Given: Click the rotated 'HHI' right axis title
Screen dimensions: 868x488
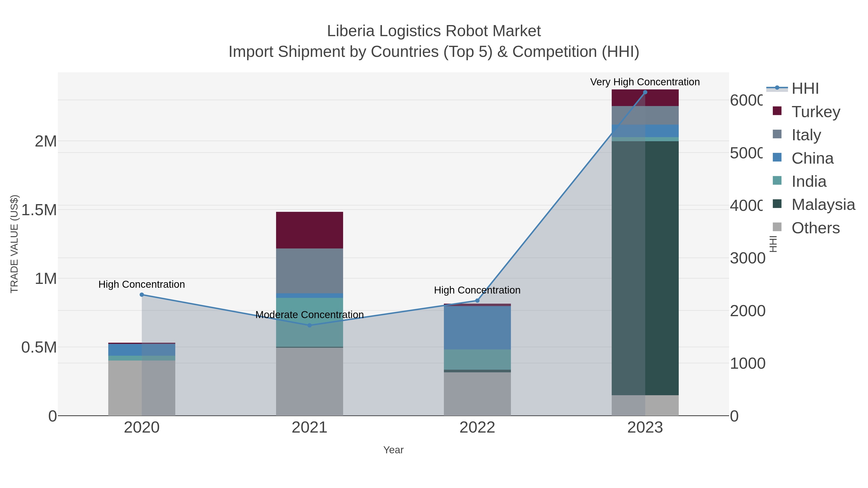Looking at the screenshot, I should point(773,244).
